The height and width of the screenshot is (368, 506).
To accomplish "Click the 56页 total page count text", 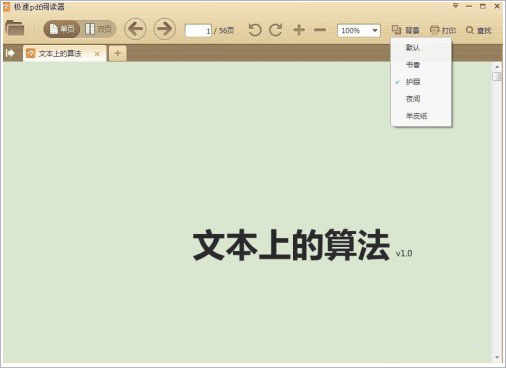I will [x=226, y=31].
